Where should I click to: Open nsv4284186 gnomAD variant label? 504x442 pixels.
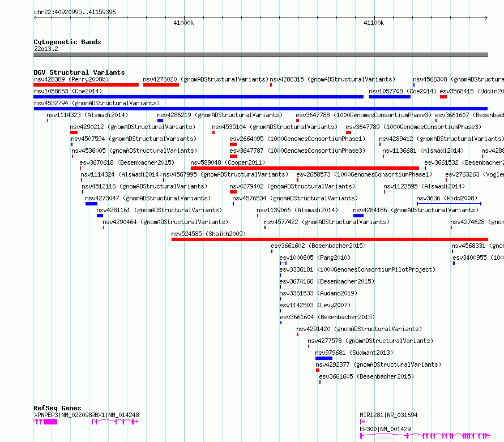[416, 210]
